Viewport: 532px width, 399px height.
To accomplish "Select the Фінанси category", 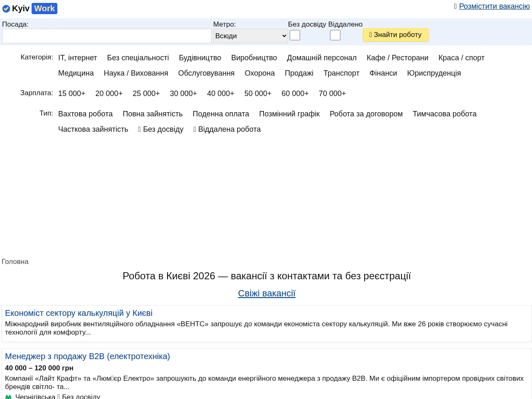I will tap(383, 73).
